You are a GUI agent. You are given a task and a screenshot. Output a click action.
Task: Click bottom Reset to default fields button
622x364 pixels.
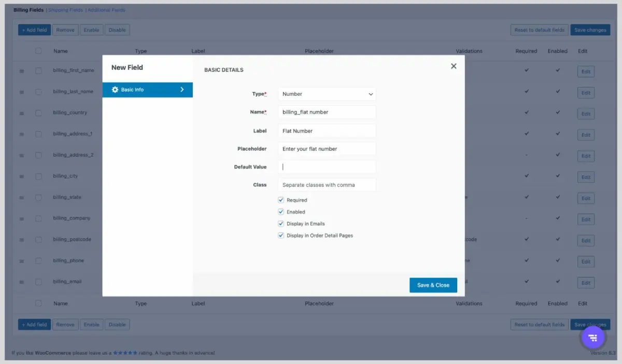[539, 325]
